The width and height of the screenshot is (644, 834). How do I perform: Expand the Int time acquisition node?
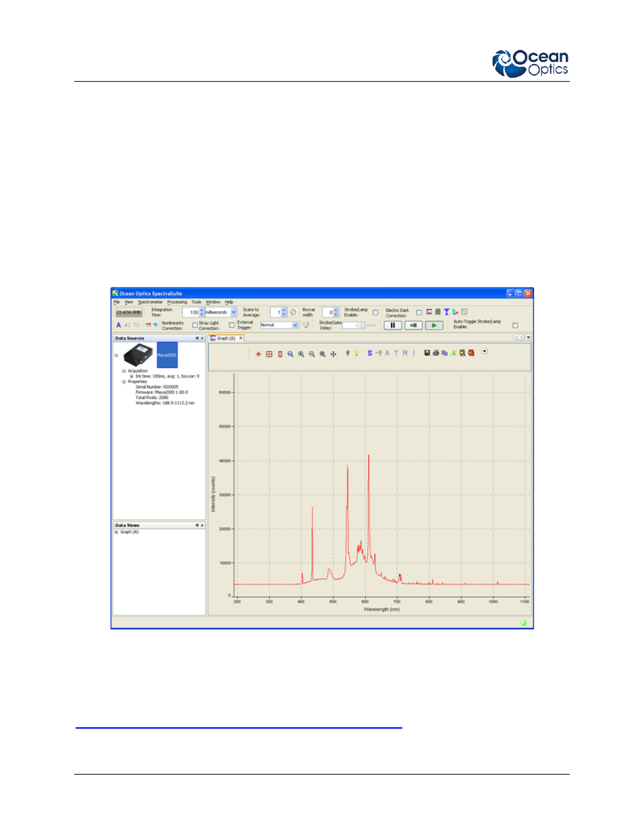click(x=131, y=376)
